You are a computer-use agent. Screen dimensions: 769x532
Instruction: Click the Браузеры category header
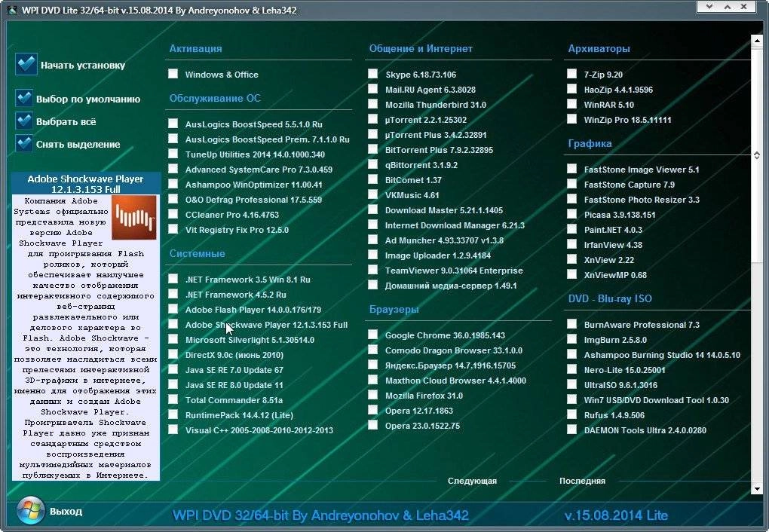(x=394, y=310)
